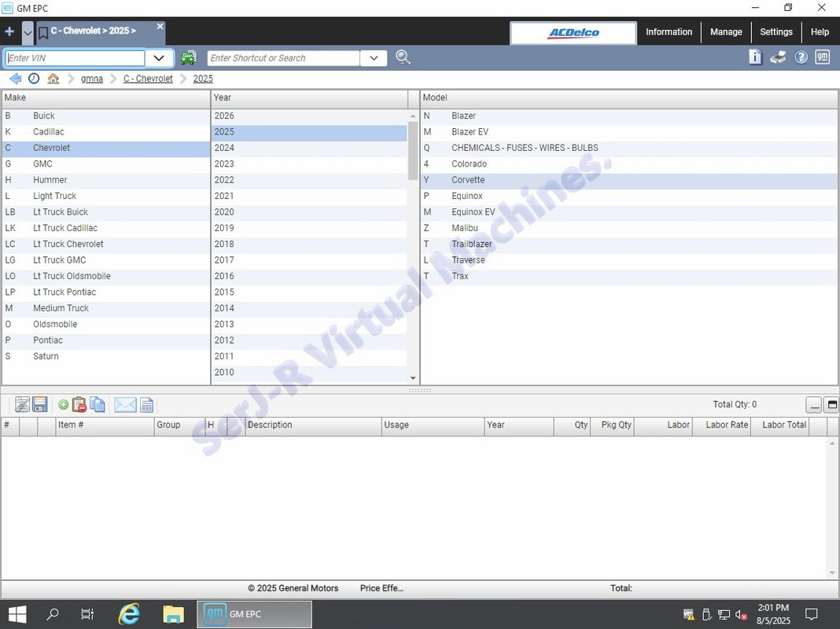Click the C - Chevrolet breadcrumb link

coord(148,79)
